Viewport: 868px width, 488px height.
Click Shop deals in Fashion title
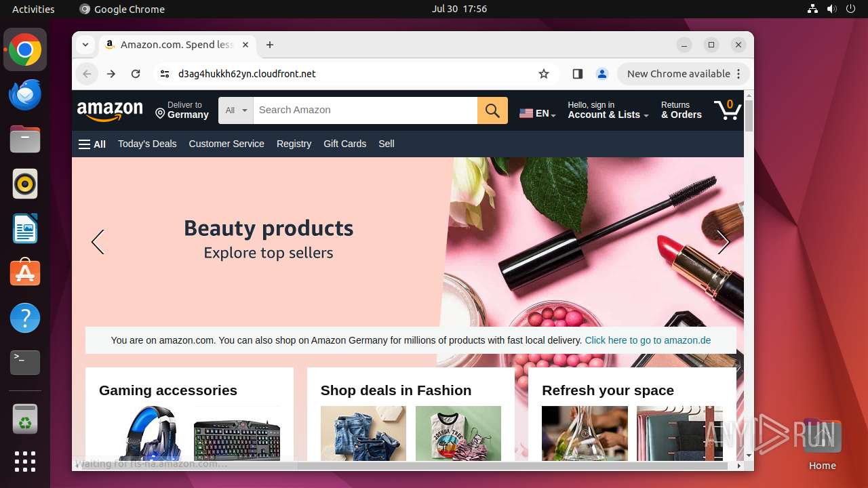click(396, 390)
